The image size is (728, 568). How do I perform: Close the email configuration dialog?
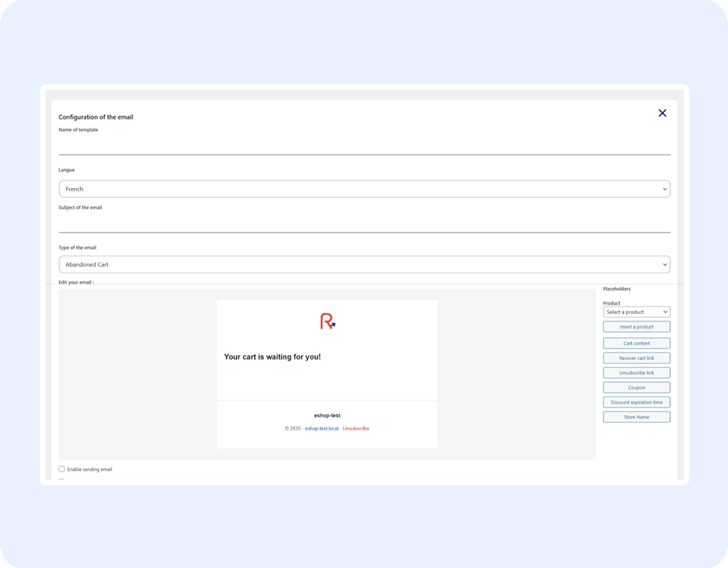[662, 113]
